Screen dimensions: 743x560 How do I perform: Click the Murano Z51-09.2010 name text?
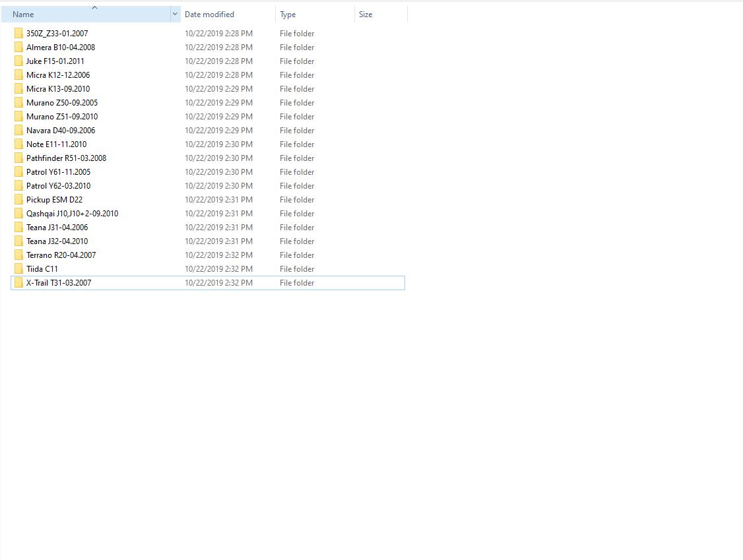click(x=62, y=116)
